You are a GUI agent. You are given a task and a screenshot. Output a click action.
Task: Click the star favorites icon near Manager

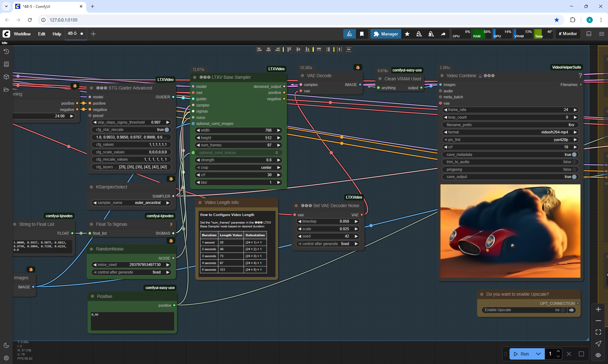407,34
